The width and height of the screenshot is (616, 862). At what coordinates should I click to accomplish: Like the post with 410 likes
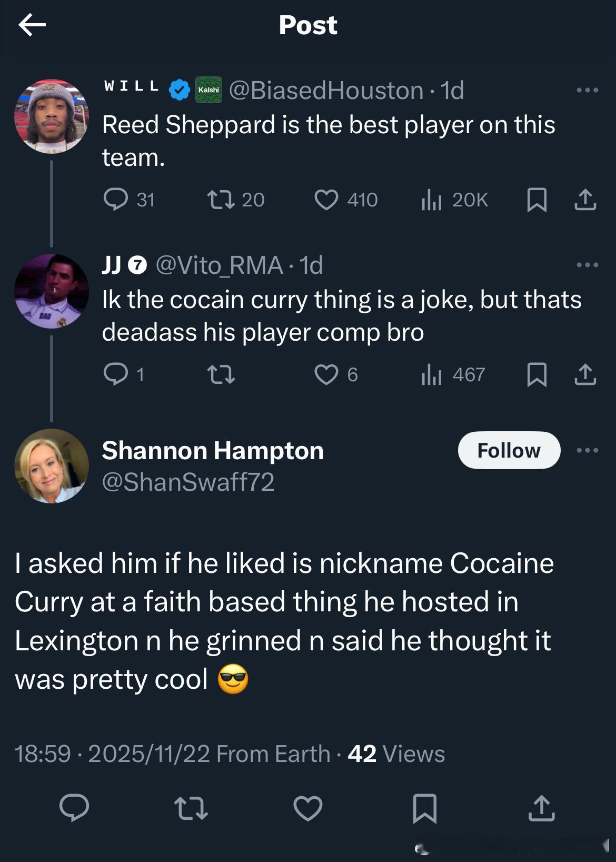point(326,200)
